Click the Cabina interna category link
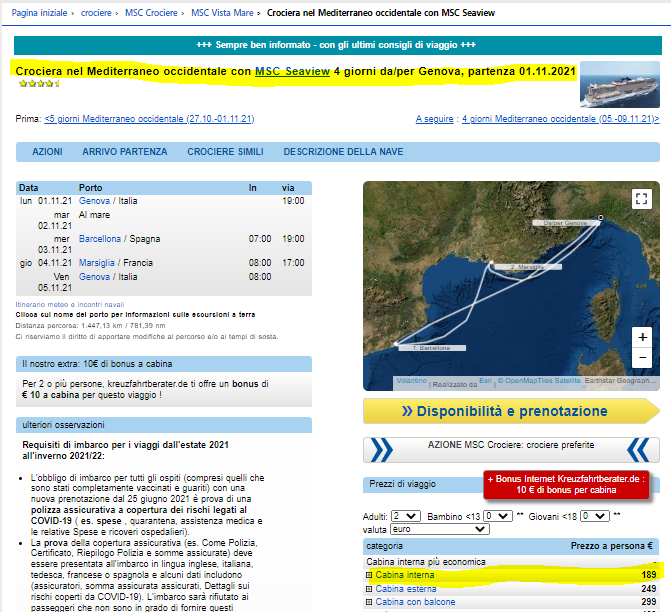The image size is (671, 612). (405, 575)
